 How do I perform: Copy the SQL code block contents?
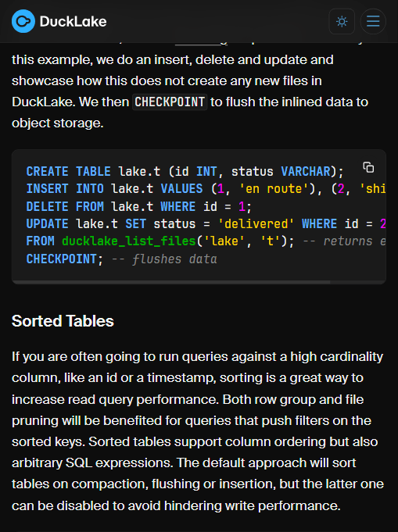368,168
